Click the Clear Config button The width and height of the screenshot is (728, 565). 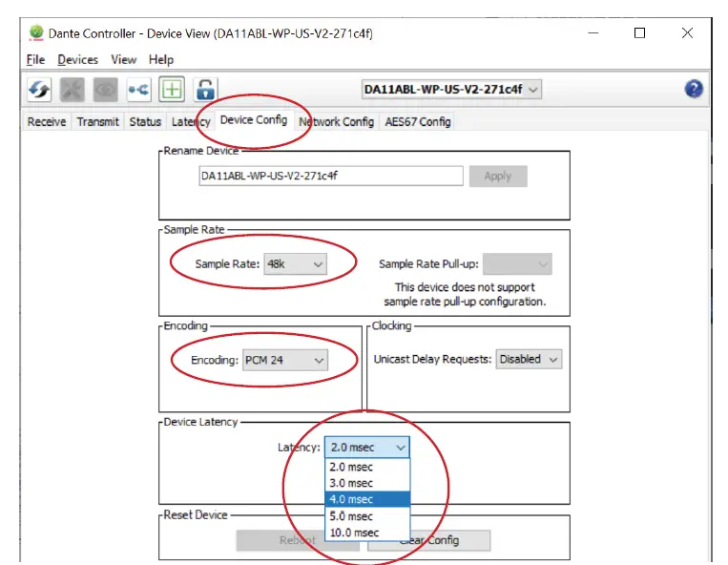coord(429,540)
